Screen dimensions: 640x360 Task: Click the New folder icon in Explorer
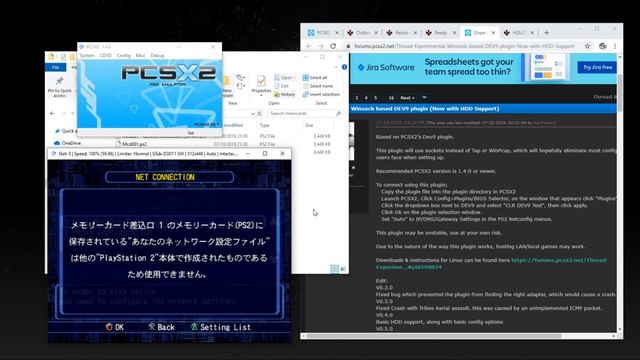[x=227, y=81]
